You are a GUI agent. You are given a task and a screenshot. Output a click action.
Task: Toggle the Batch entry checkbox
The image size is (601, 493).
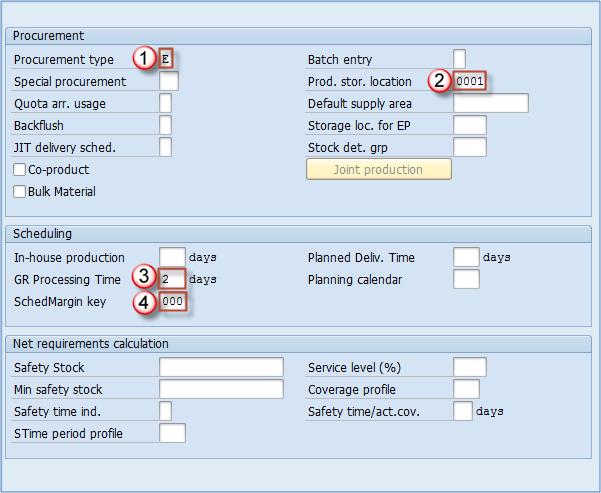pos(459,59)
